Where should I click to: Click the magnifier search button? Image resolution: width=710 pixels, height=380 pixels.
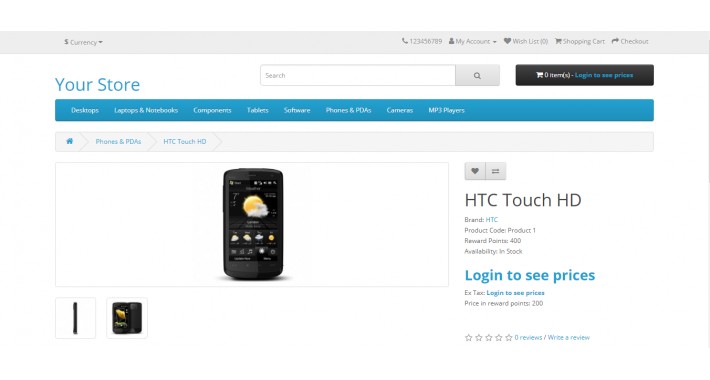click(x=477, y=75)
